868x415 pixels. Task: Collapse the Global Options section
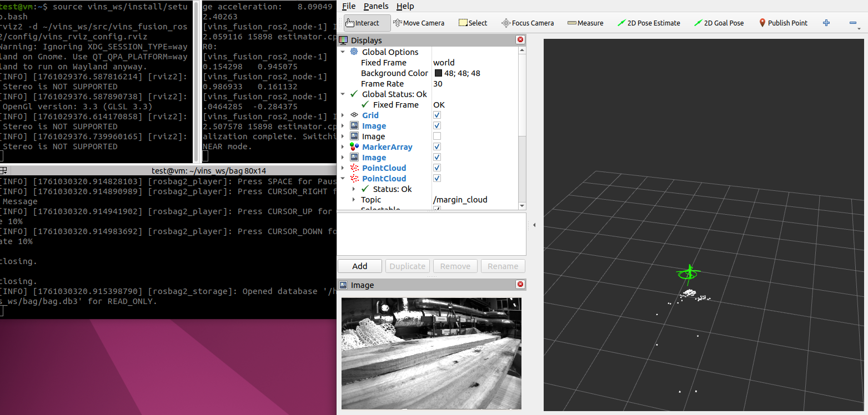343,52
